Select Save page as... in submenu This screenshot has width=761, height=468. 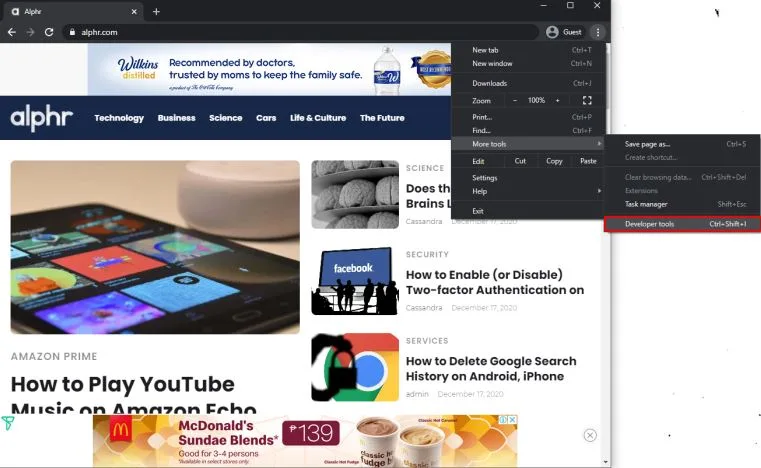682,144
